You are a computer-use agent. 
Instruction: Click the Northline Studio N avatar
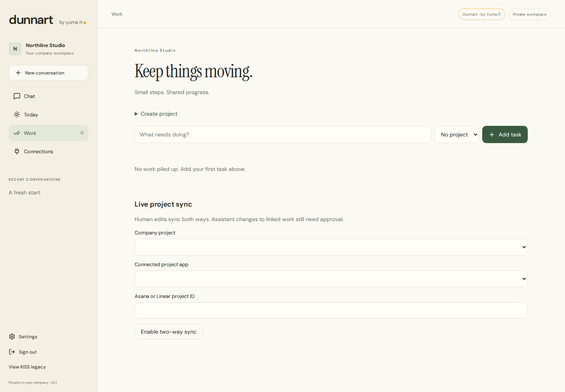click(x=15, y=49)
